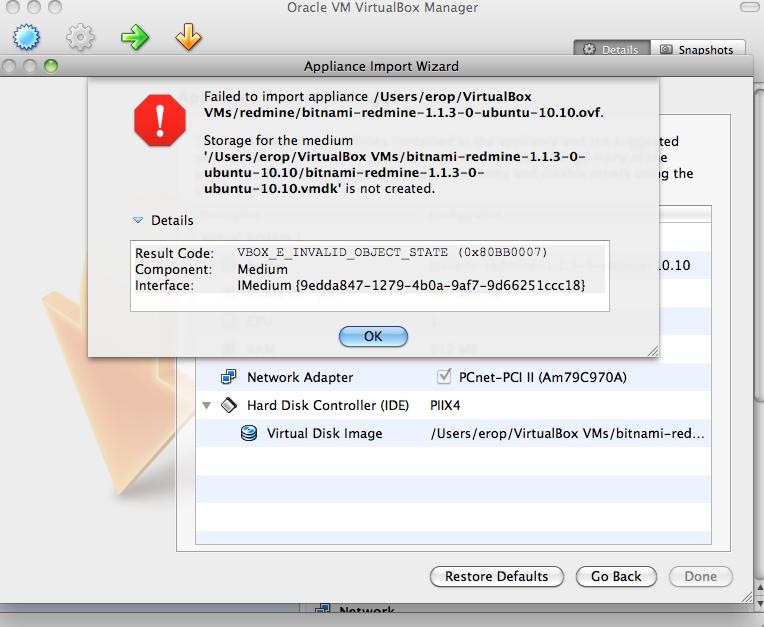Screen dimensions: 764x627
Task: Click the IMedium interface GUID text
Action: coord(411,285)
